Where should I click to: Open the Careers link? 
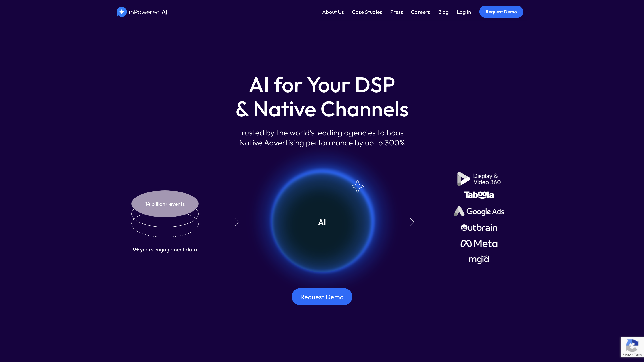420,12
